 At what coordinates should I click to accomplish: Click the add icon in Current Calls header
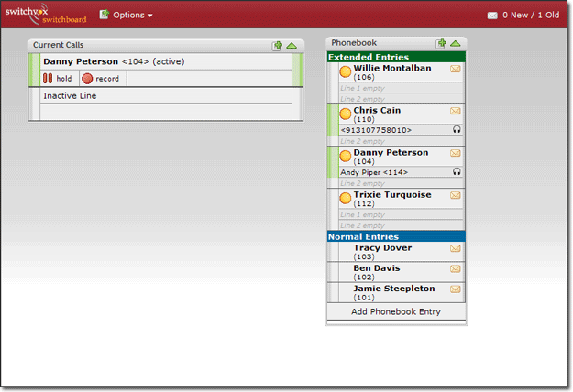pos(277,45)
